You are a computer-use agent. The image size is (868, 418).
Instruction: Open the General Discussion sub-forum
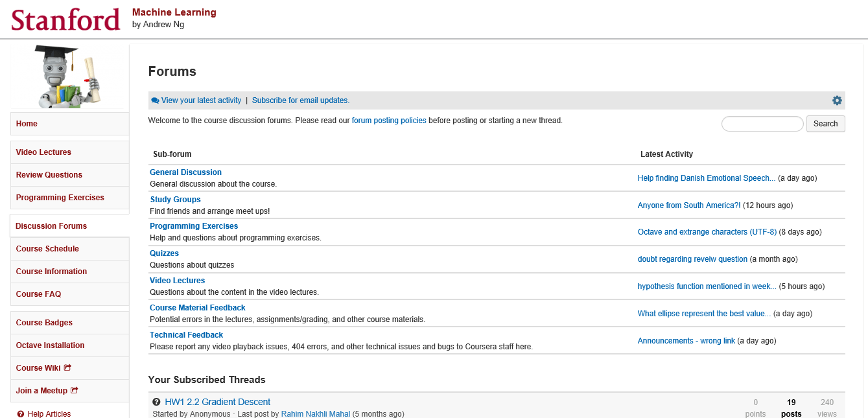click(185, 172)
